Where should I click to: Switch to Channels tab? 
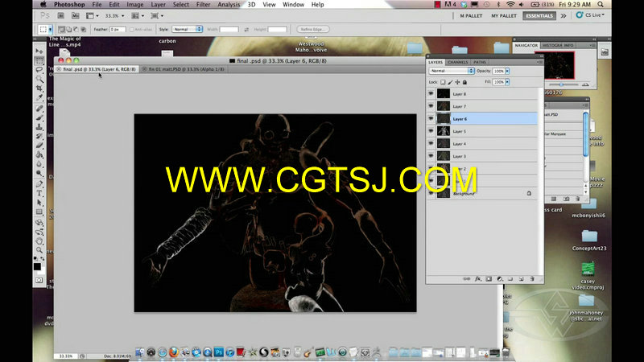pos(458,62)
